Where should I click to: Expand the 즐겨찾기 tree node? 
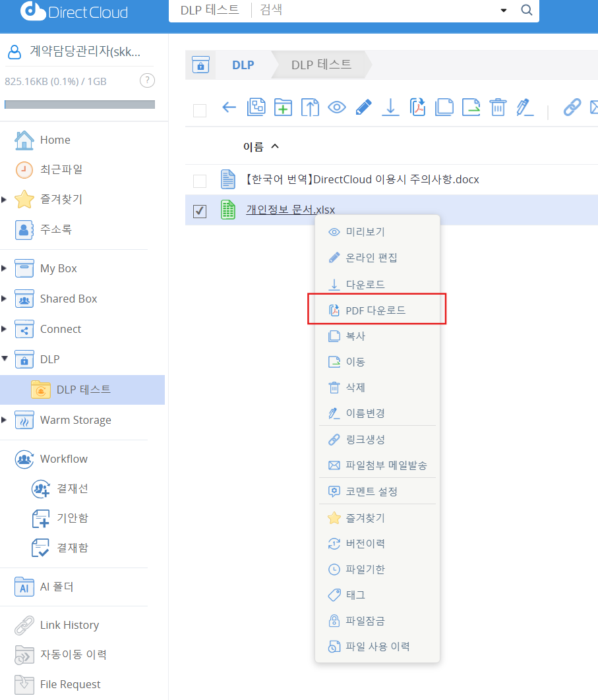(4, 200)
